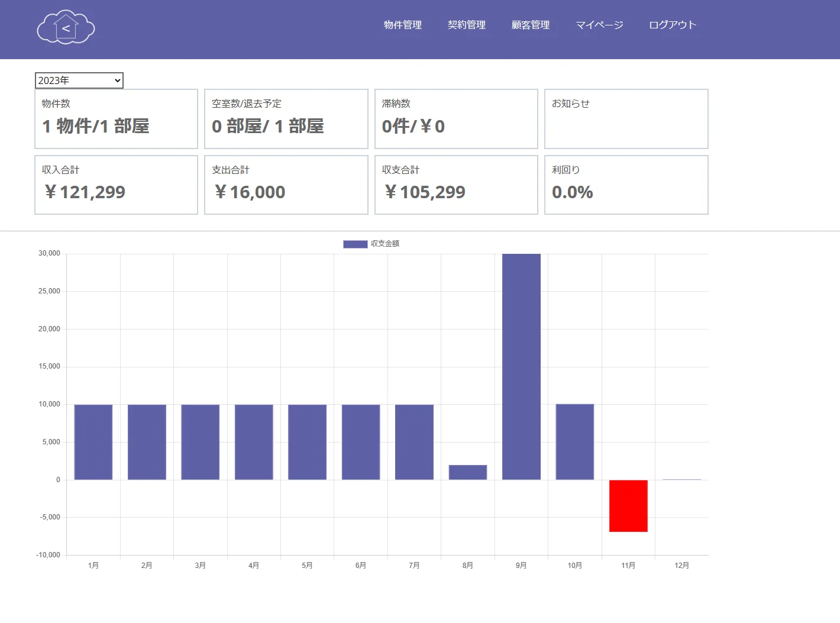
Task: Open the 利回り yield card
Action: 626,185
